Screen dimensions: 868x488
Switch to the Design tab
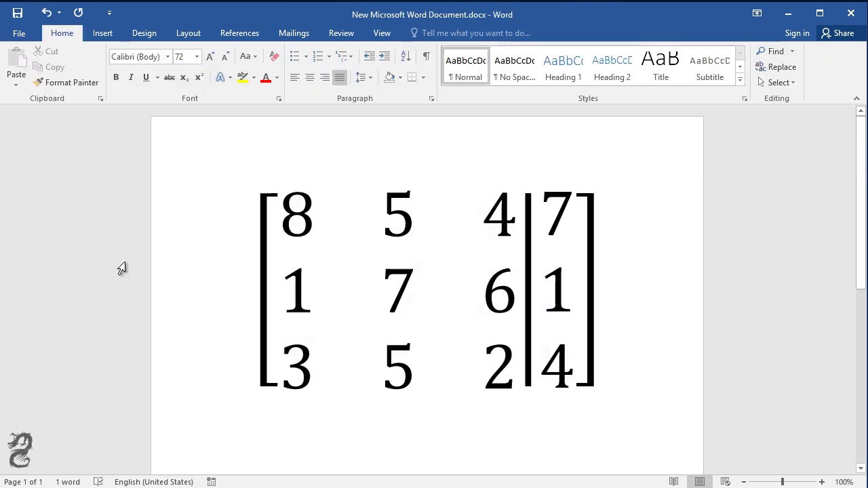coord(144,33)
